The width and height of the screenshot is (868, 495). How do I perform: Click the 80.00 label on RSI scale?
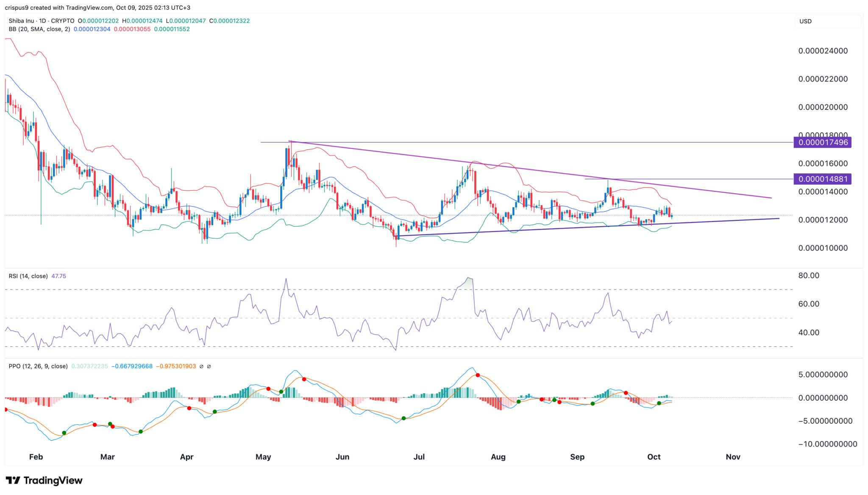click(809, 275)
